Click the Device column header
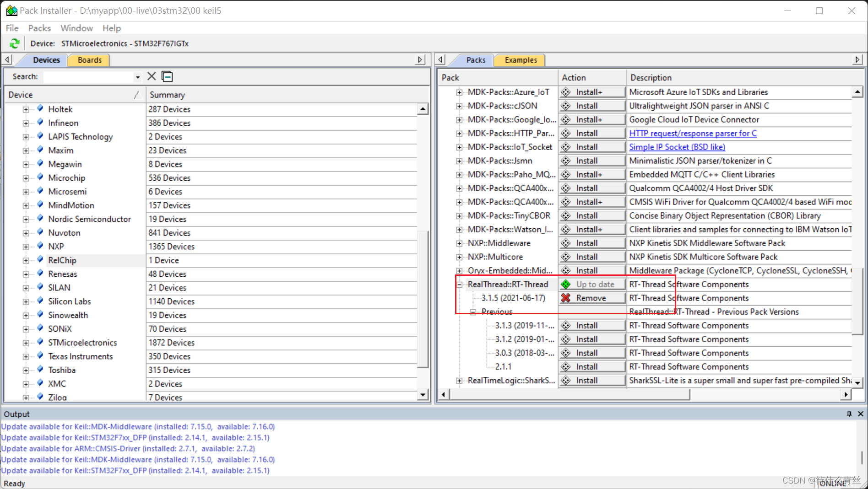 [75, 95]
